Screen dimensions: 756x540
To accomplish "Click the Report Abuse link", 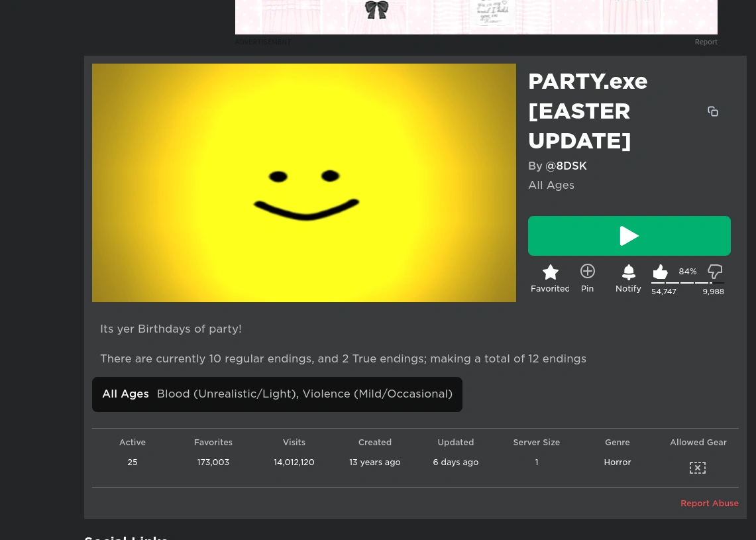I will tap(710, 503).
